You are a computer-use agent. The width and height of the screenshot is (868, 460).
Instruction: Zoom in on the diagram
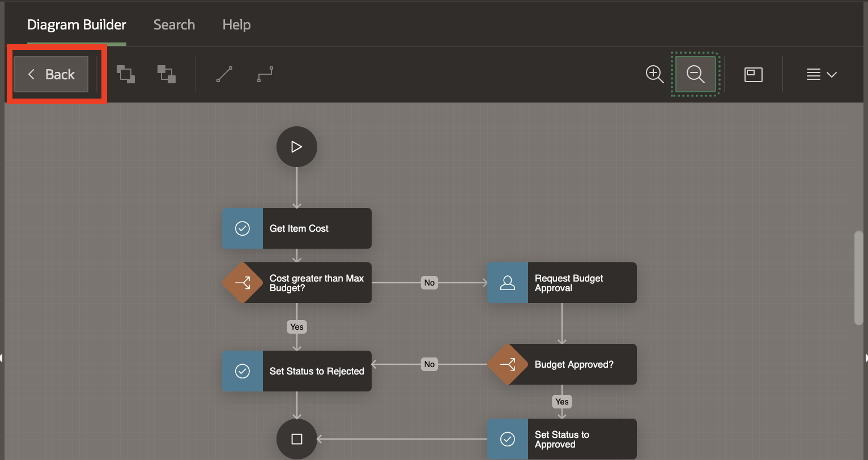click(654, 74)
